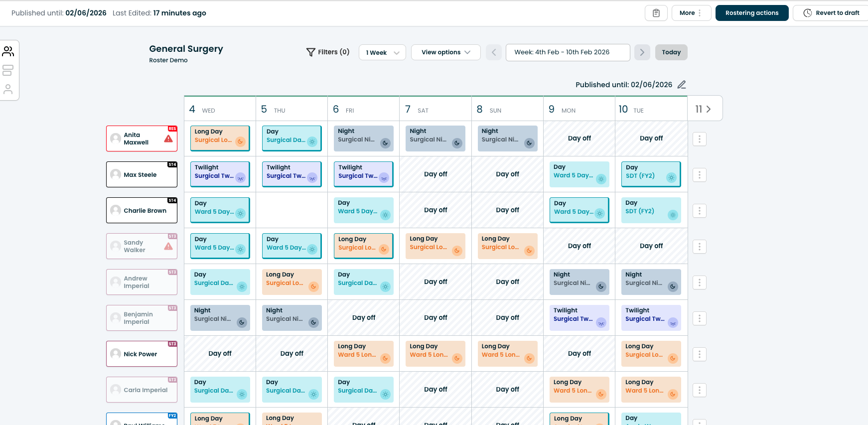Click the Rostering actions button
868x425 pixels.
click(x=751, y=13)
